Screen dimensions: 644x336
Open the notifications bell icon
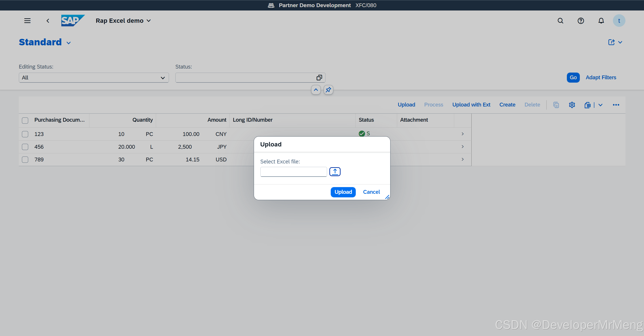[601, 21]
